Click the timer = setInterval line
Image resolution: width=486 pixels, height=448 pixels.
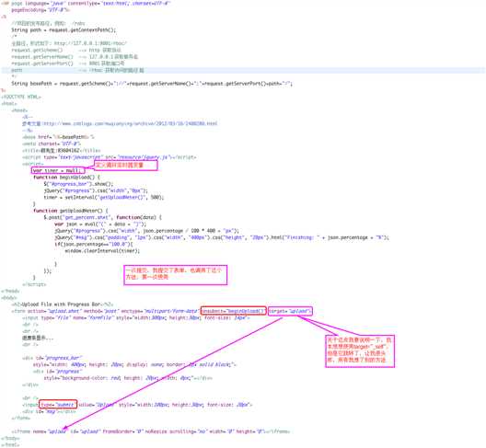pos(104,198)
